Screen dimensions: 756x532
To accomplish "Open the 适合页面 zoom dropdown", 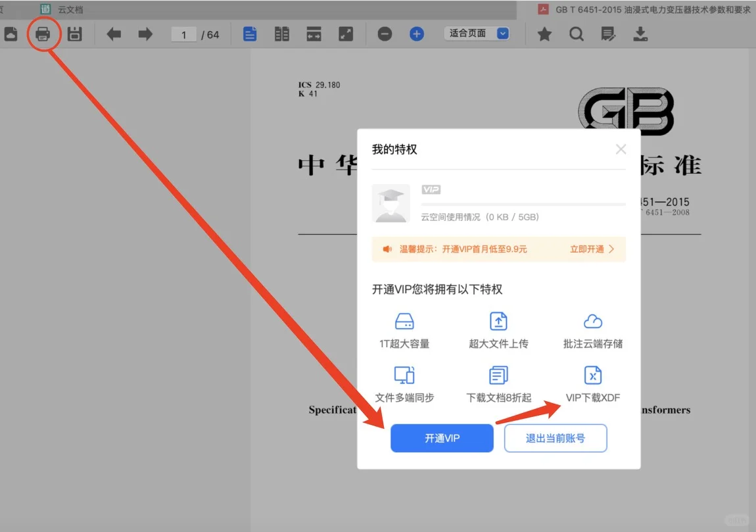I will point(477,34).
